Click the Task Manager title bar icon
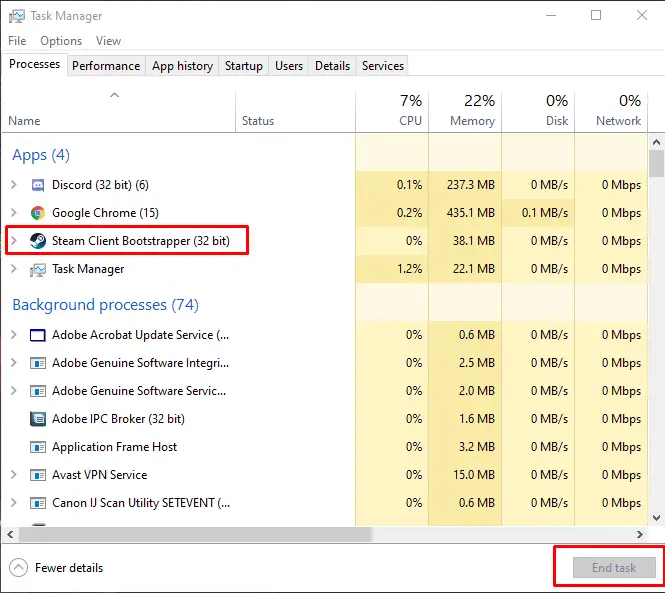This screenshot has height=593, width=665. tap(17, 16)
